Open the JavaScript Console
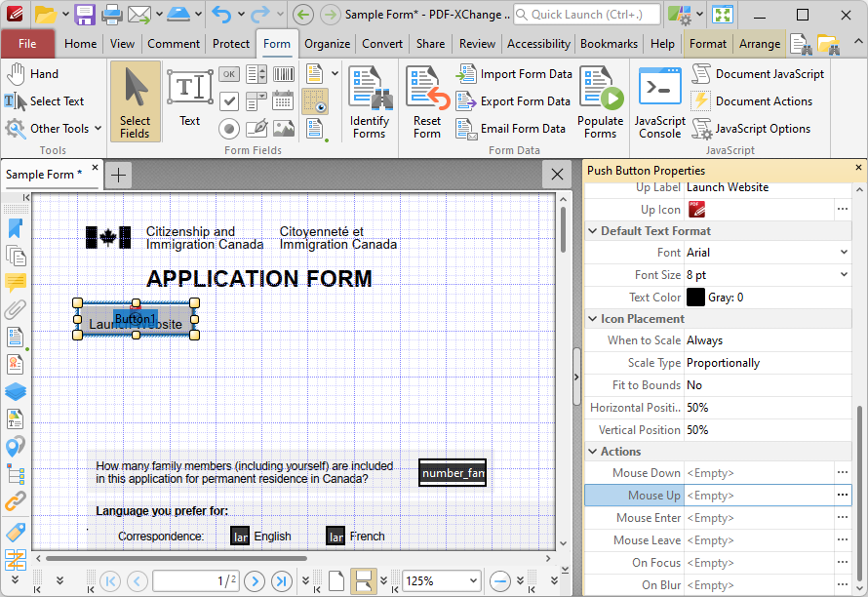 pos(660,101)
